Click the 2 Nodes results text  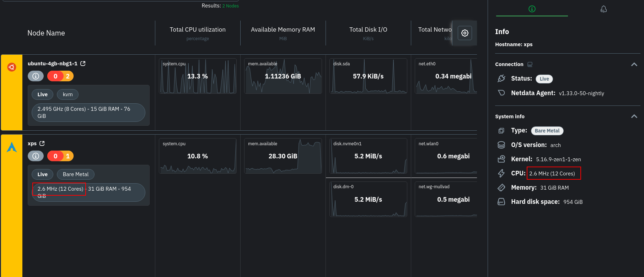[230, 6]
